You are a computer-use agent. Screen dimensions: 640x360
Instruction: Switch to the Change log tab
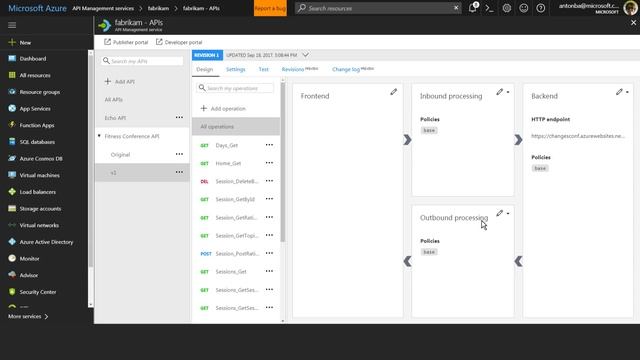click(353, 69)
